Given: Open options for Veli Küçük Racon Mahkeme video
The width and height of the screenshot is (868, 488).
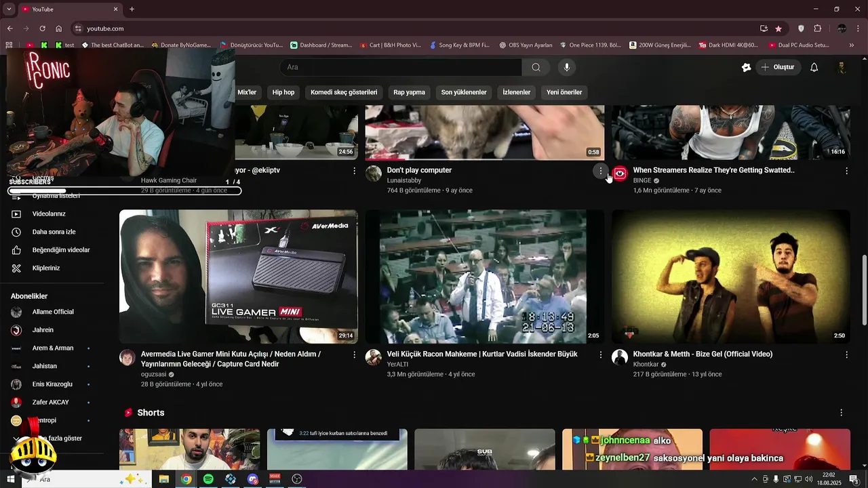Looking at the screenshot, I should pos(600,354).
